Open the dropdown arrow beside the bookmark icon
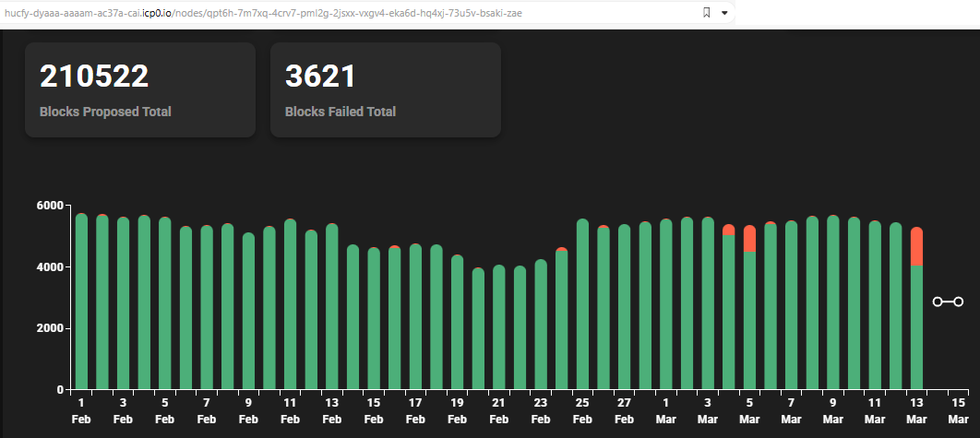 724,13
